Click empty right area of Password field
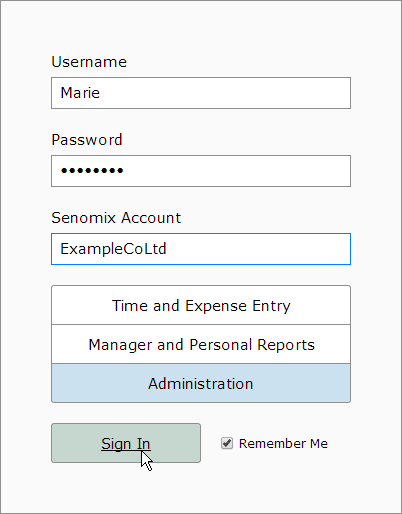This screenshot has width=402, height=514. tap(267, 171)
